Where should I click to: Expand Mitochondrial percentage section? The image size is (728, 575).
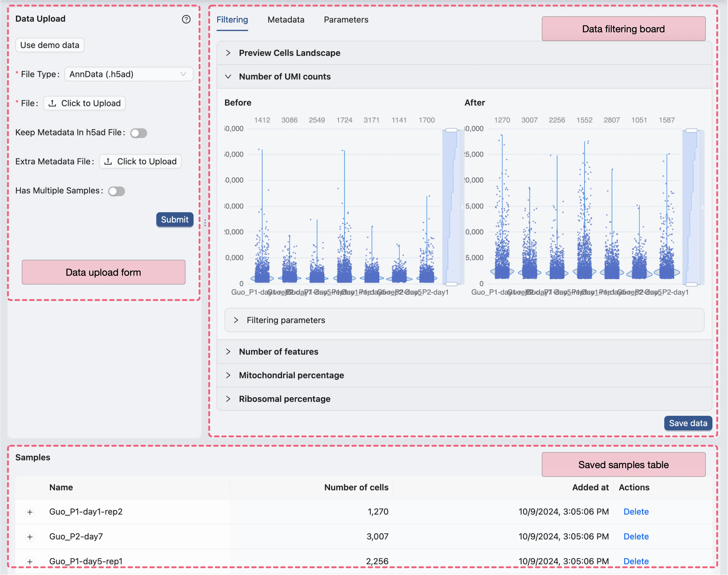pos(228,375)
